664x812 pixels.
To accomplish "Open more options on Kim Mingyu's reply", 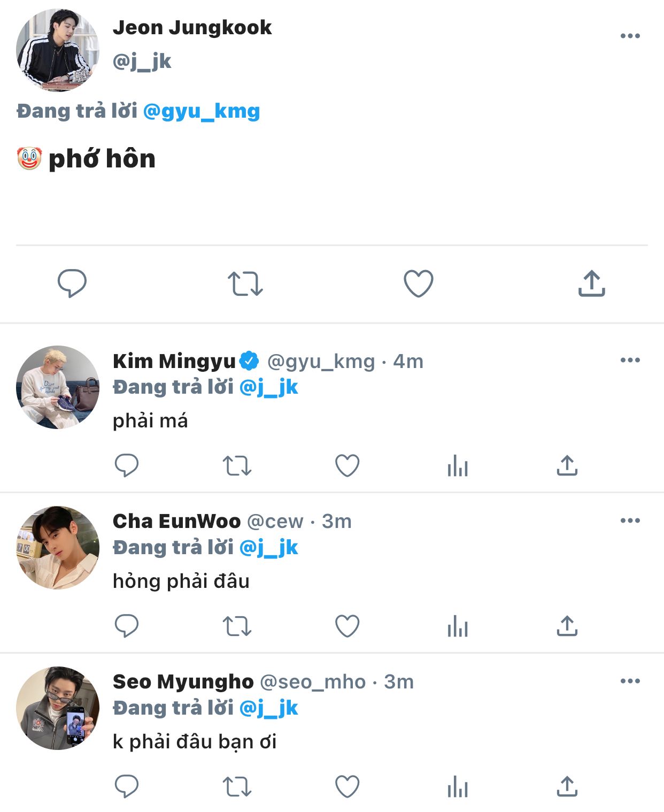I will tap(630, 360).
